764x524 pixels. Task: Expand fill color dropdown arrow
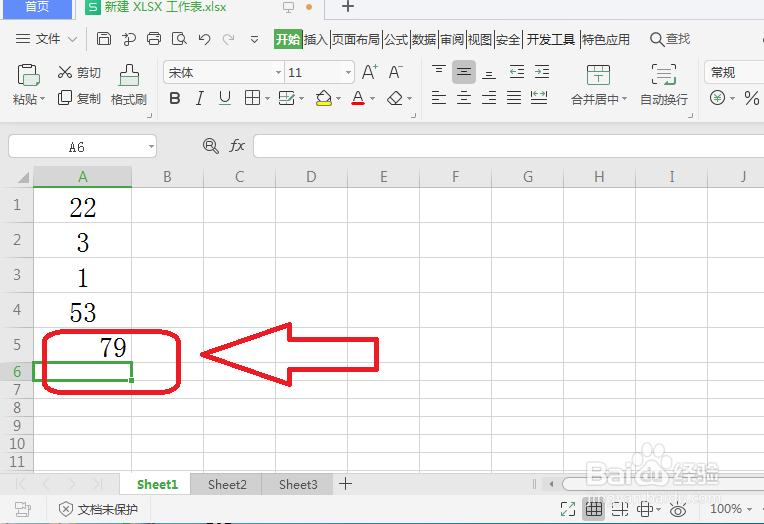pos(338,99)
